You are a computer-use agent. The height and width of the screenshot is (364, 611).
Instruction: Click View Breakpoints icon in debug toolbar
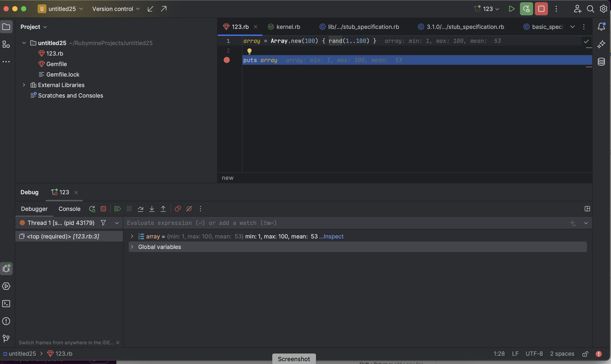click(x=178, y=209)
